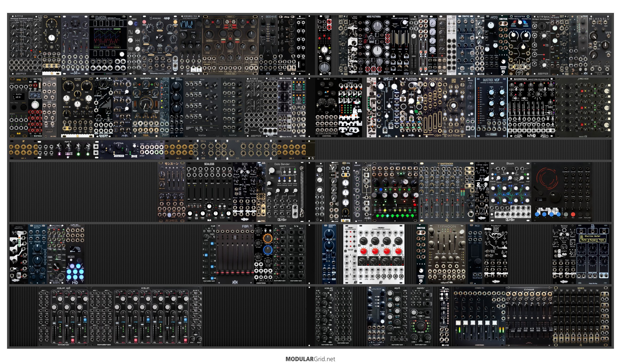This screenshot has height=364, width=621.
Task: Select the TYPHOON module
Action: point(447,254)
